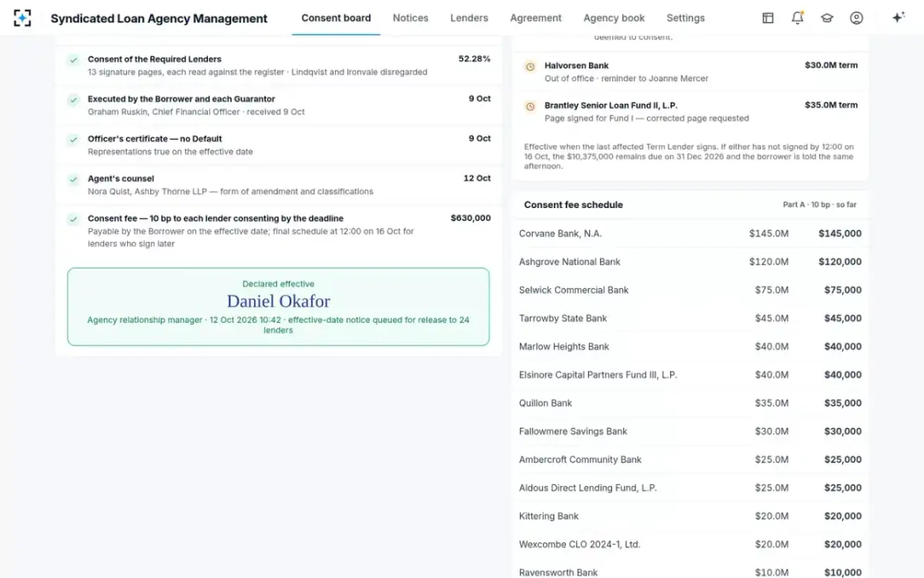The image size is (924, 578).
Task: Select the Marlow Heights Bank row
Action: coord(690,347)
